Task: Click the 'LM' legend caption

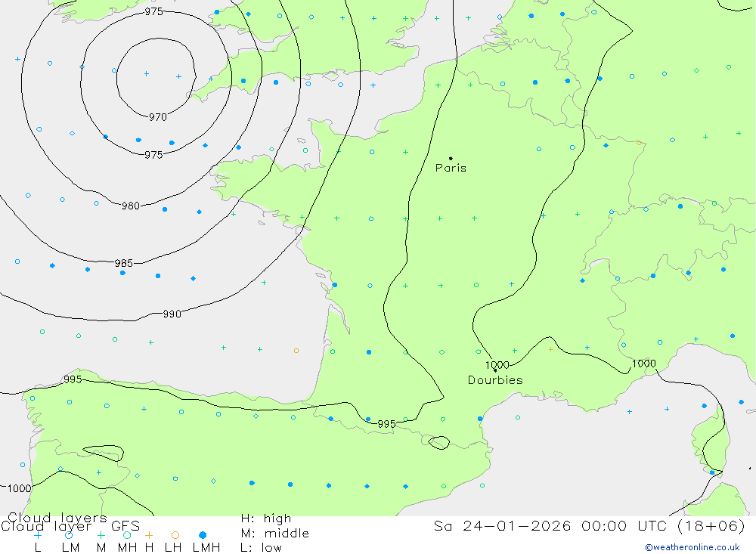Action: pos(71,548)
